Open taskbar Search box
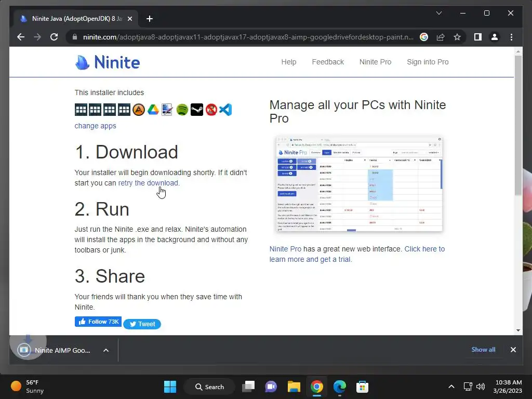Image resolution: width=532 pixels, height=399 pixels. coord(210,387)
